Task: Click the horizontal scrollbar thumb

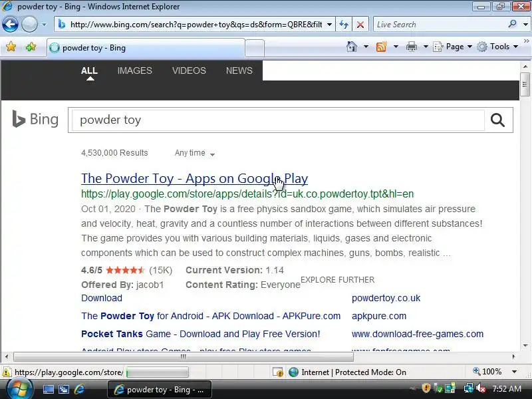Action: coord(184,356)
